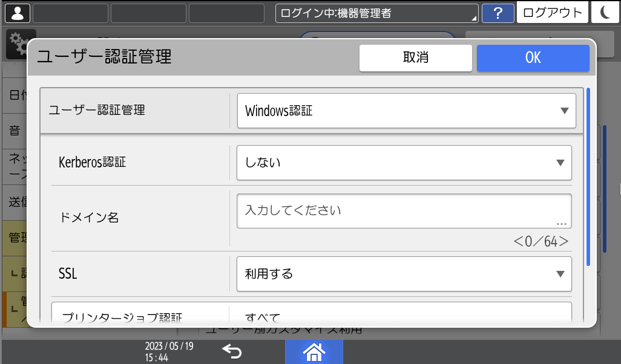Cancel the dialog with 取消

[415, 57]
